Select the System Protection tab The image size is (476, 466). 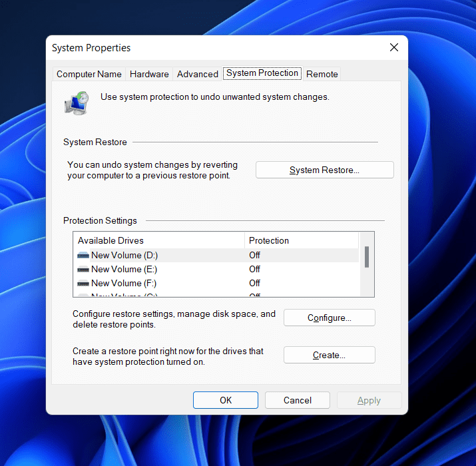(262, 73)
